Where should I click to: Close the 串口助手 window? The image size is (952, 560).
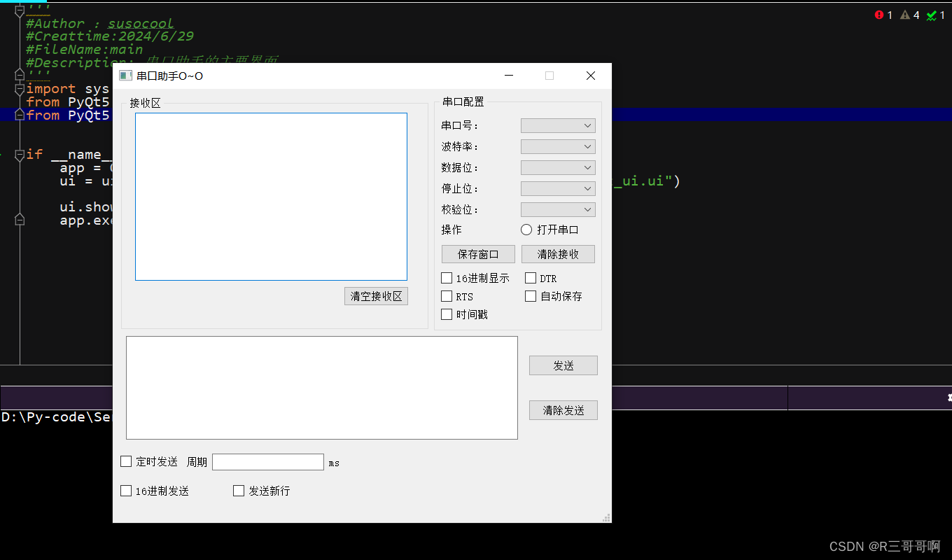(x=591, y=76)
